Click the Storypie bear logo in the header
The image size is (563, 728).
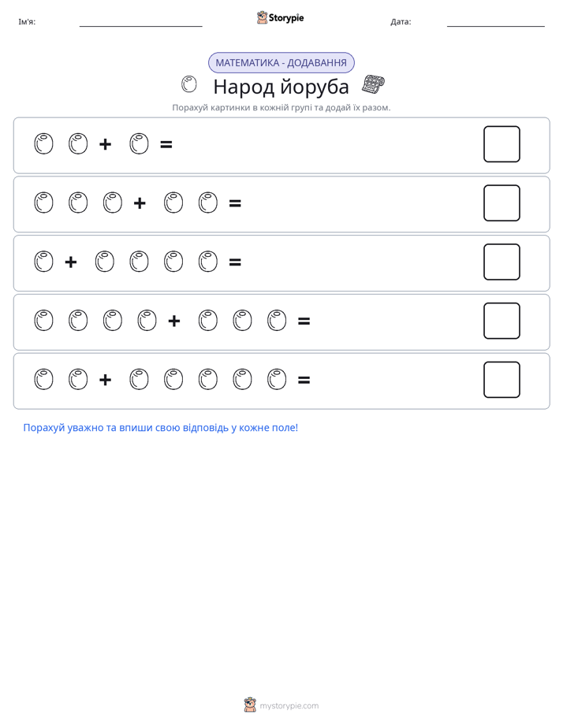(x=262, y=17)
